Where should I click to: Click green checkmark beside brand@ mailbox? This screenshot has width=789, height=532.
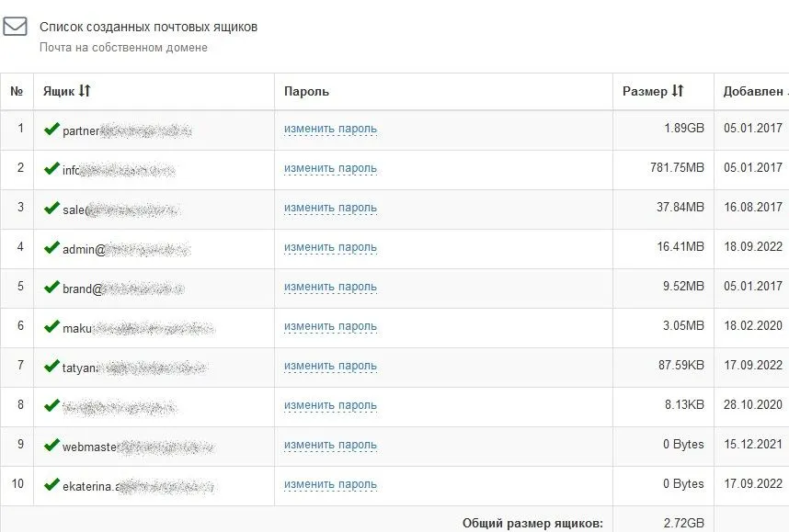click(x=51, y=288)
